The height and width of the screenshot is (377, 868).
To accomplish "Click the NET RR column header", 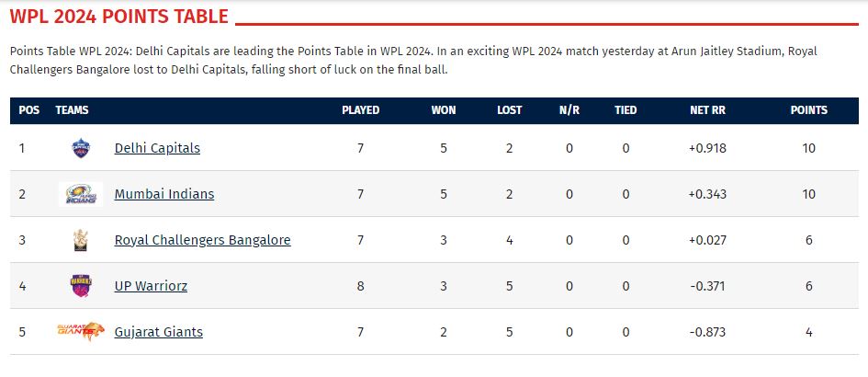I will [707, 110].
